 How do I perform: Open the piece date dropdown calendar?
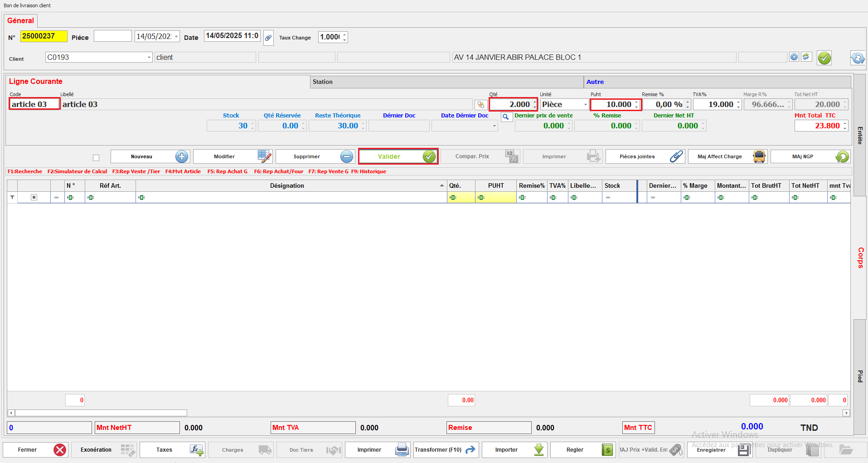[x=176, y=37]
